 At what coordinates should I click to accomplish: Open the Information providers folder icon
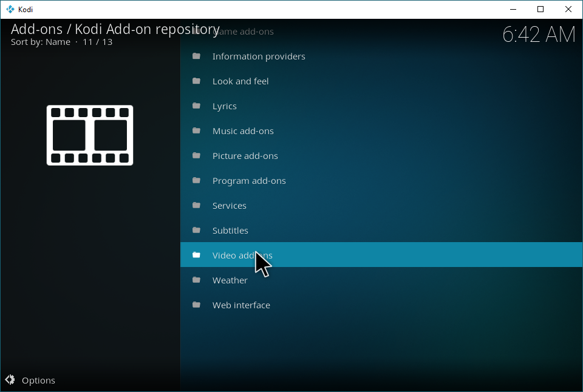pos(196,56)
